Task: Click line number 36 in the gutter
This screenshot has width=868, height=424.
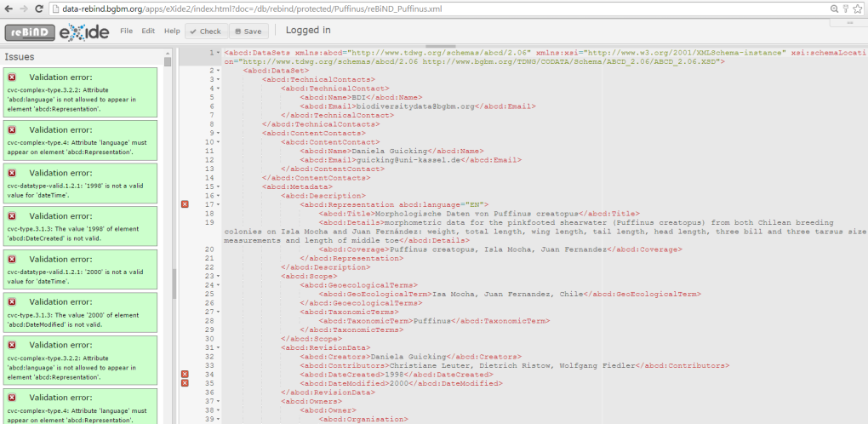Action: click(x=209, y=392)
